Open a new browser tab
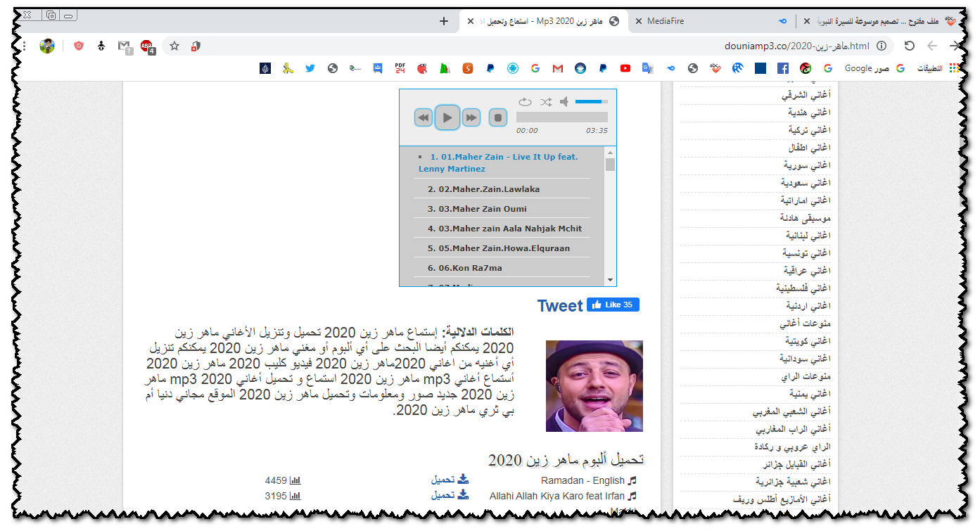980x531 pixels. [443, 21]
